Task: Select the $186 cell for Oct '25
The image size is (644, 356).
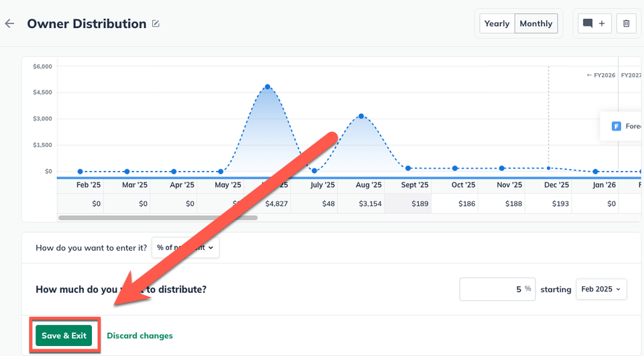Action: click(455, 203)
